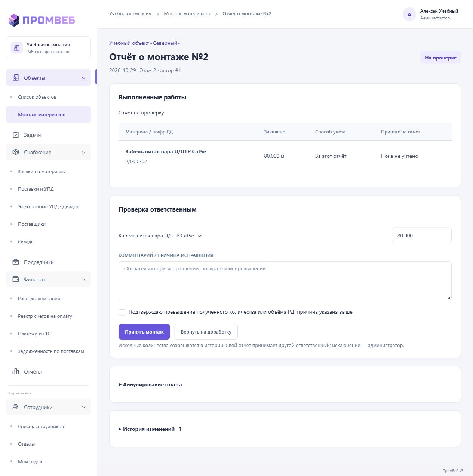Click the Сотрудники people icon
Image resolution: width=473 pixels, height=476 pixels.
click(x=16, y=407)
